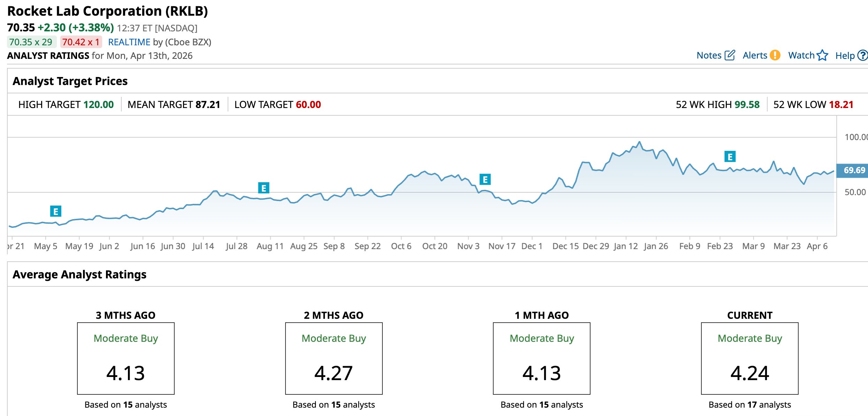Click the earnings E marker near May 5

point(55,211)
